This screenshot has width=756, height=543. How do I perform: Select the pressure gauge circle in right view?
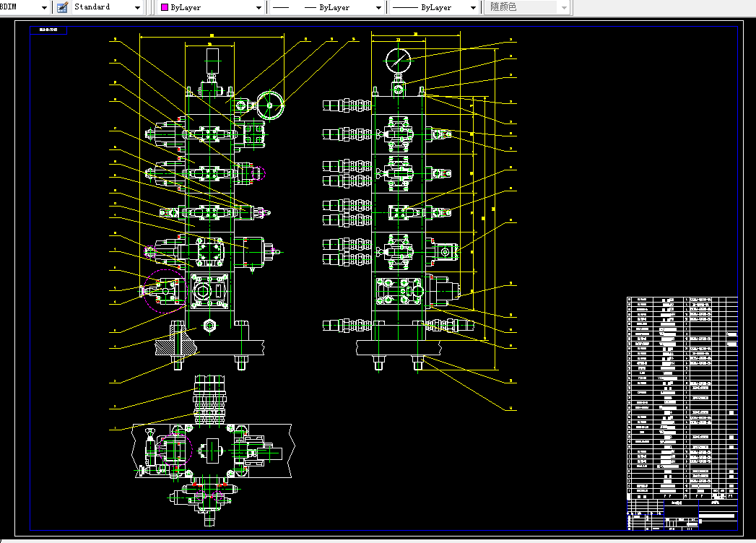coord(399,61)
